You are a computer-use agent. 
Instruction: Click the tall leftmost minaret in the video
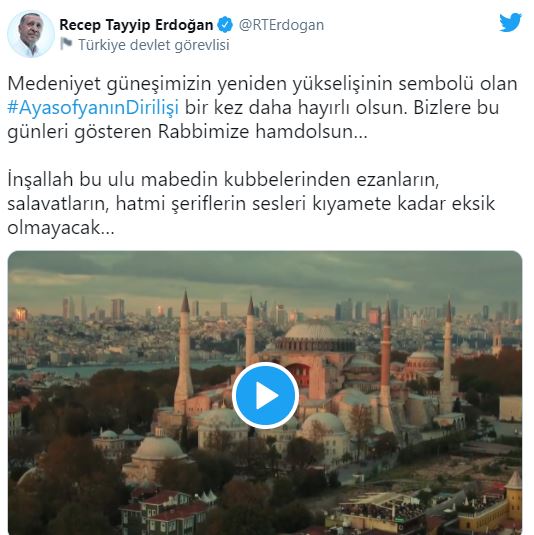click(184, 351)
